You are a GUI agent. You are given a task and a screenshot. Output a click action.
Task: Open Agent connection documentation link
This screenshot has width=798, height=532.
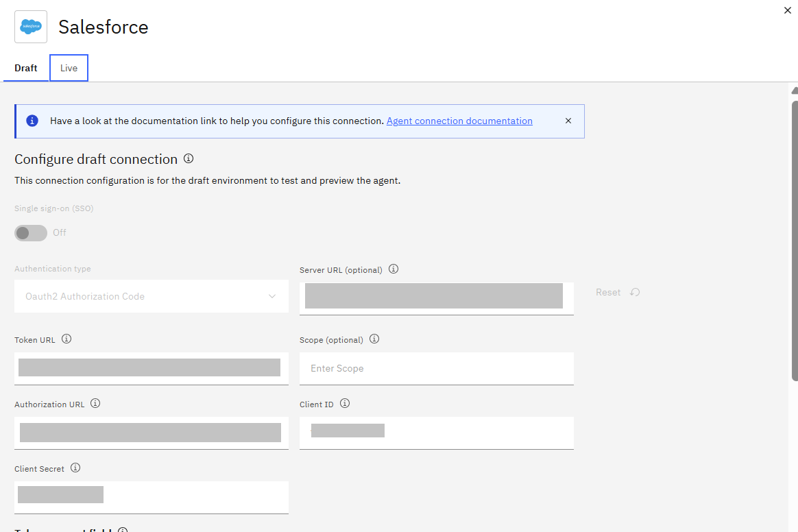pos(459,121)
